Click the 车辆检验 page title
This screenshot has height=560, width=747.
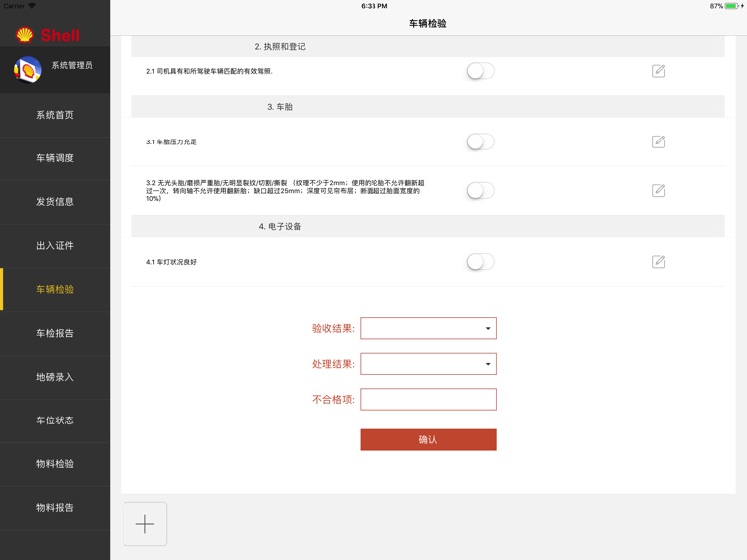428,23
